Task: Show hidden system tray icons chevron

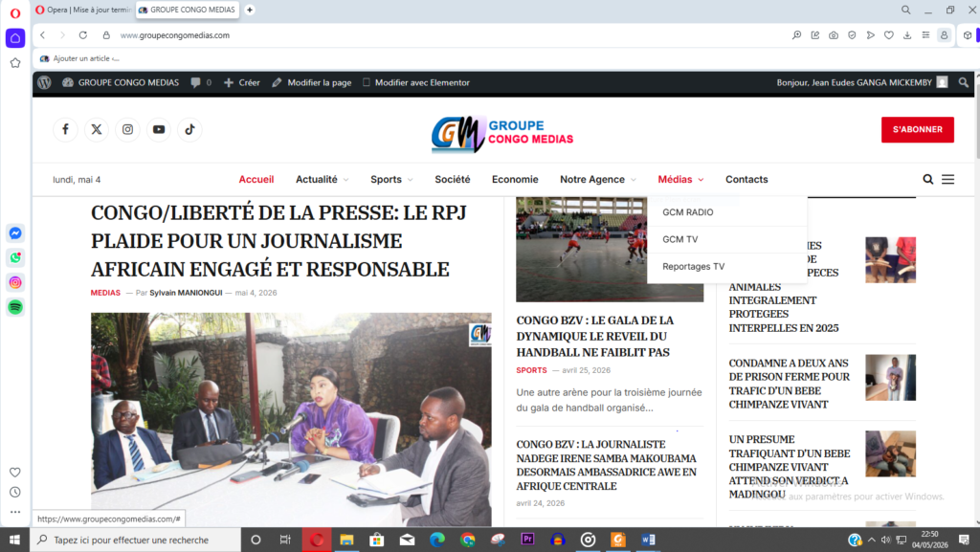Action: click(x=871, y=540)
